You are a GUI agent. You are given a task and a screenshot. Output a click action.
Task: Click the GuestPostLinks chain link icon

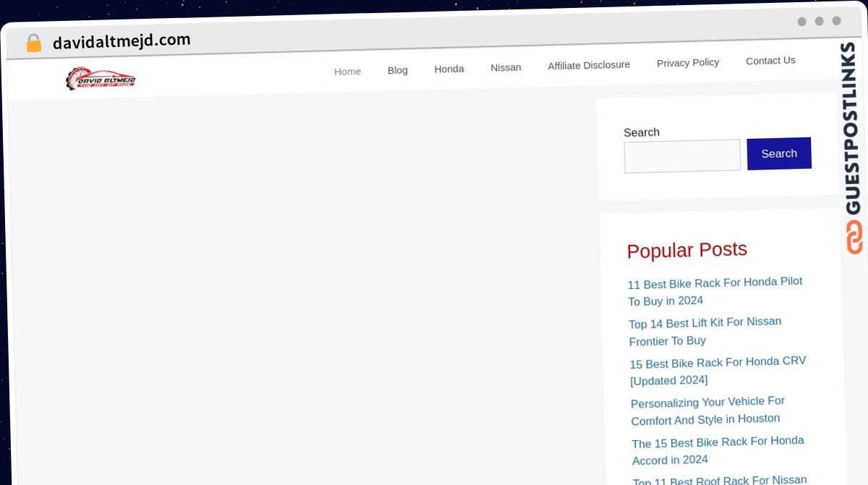pos(854,237)
